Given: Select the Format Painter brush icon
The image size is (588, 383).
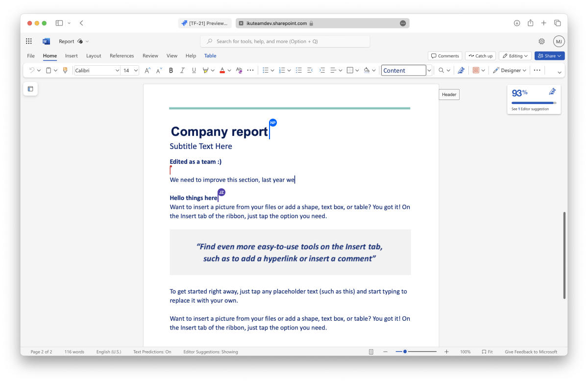Looking at the screenshot, I should 65,71.
